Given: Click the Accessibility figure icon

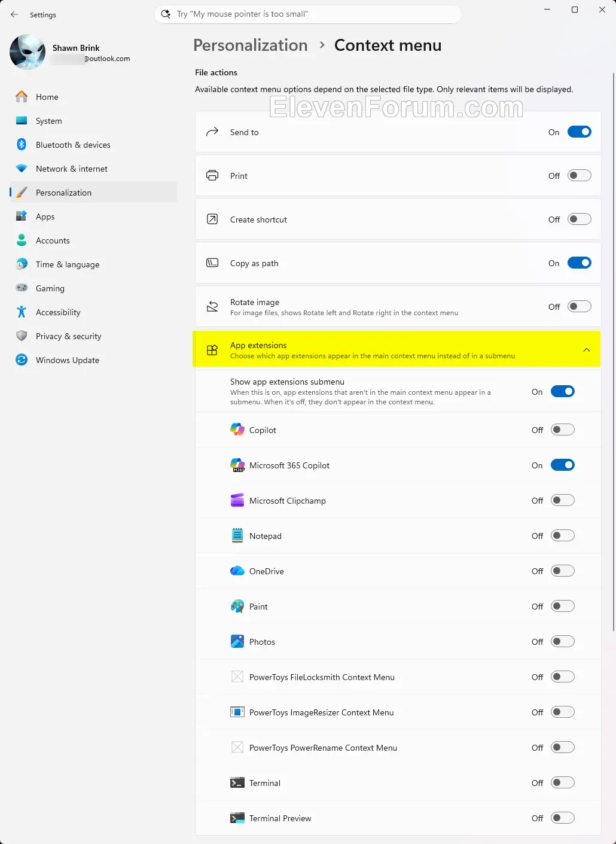Looking at the screenshot, I should (22, 312).
